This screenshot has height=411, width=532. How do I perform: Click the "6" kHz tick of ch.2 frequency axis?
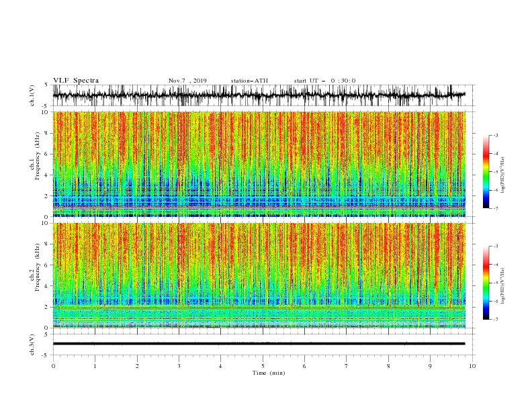(x=46, y=265)
